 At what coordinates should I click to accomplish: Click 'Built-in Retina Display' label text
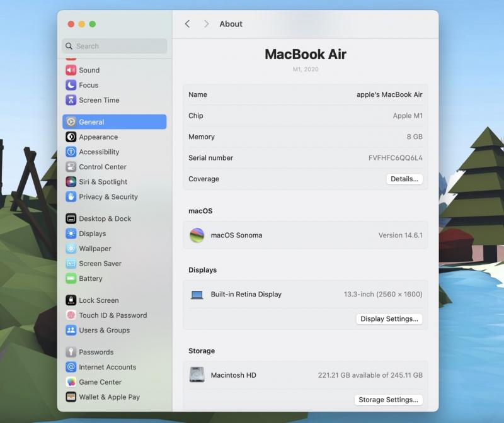pos(246,294)
